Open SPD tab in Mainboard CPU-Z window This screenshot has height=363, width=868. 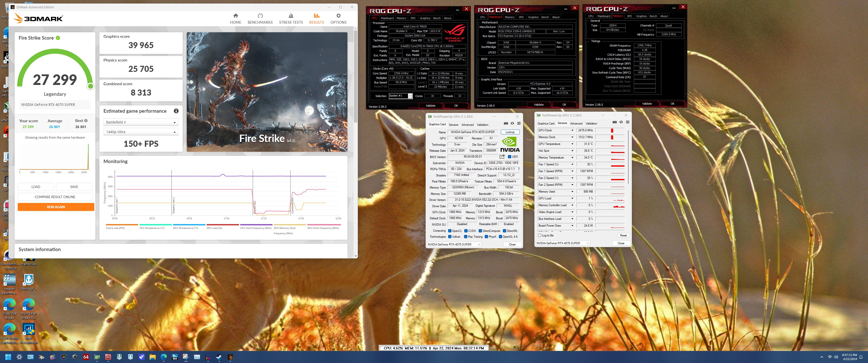click(x=521, y=17)
